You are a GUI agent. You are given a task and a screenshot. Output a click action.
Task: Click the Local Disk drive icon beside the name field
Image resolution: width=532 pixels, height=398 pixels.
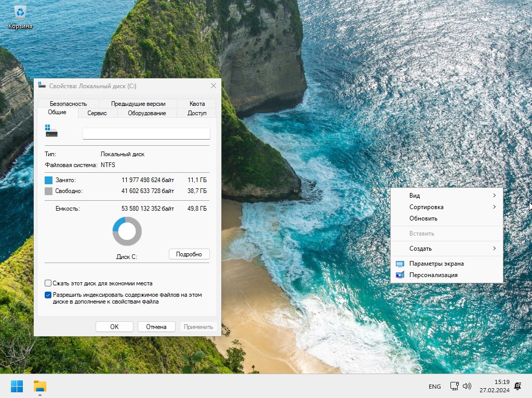[x=51, y=131]
